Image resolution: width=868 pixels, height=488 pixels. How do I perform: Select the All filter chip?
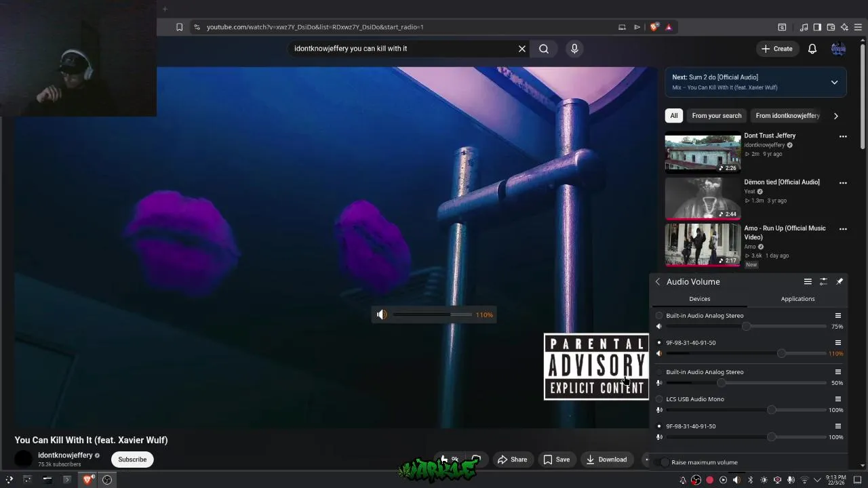(673, 116)
